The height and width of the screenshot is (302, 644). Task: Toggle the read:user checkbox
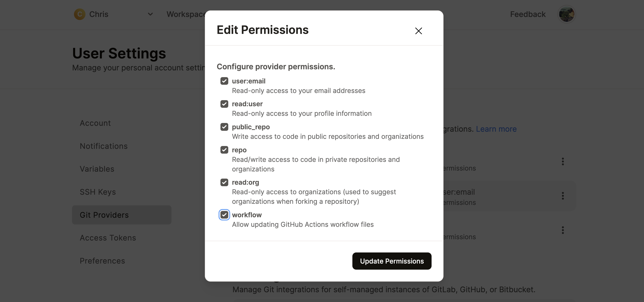(224, 104)
